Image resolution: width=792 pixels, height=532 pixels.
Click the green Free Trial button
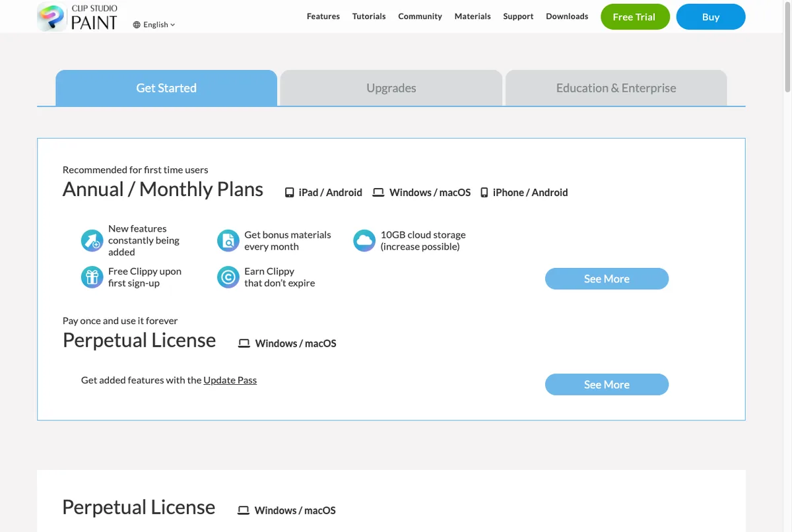point(635,17)
